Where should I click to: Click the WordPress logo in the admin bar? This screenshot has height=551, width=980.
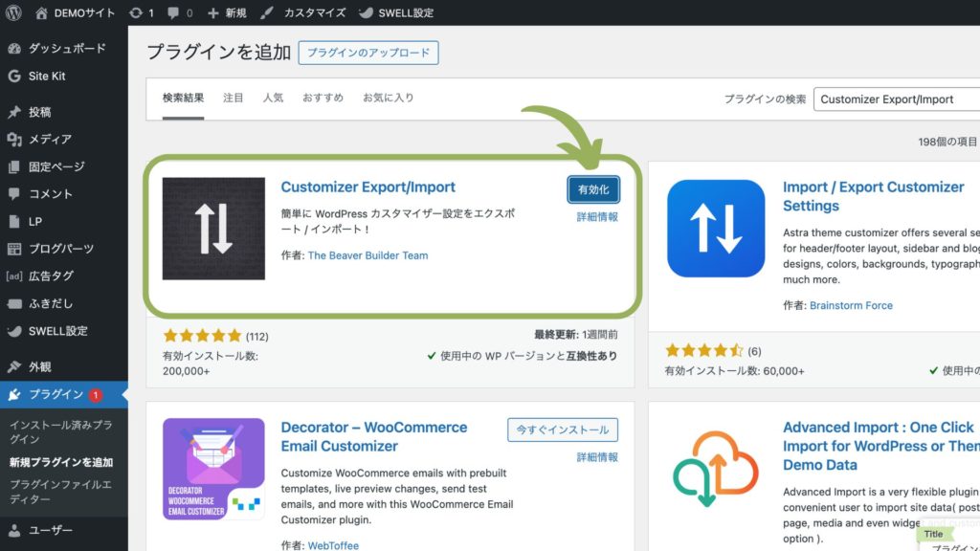tap(13, 12)
